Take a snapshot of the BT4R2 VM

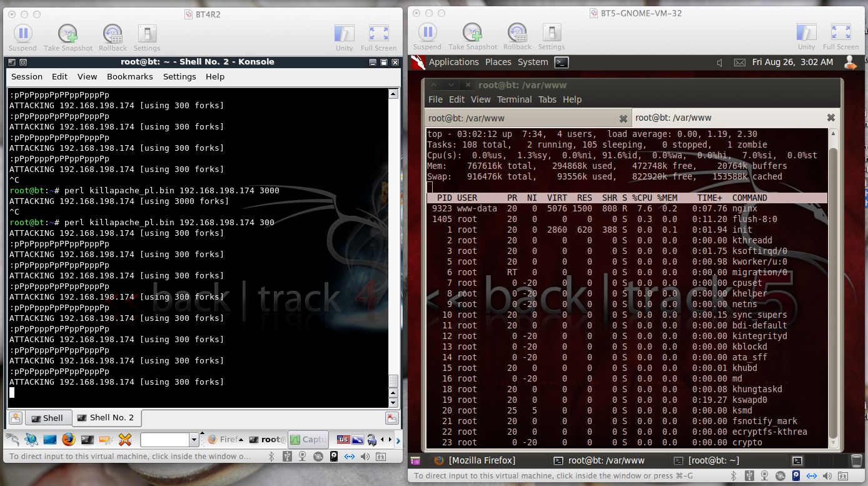point(68,38)
